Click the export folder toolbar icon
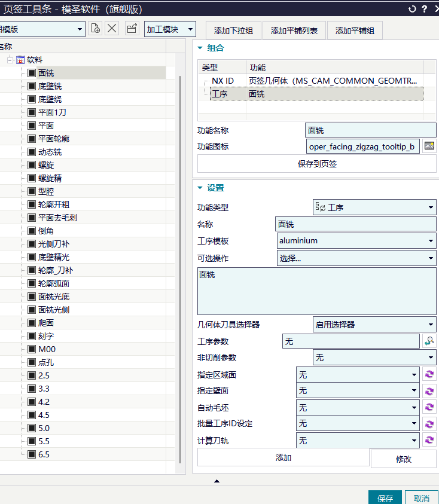 [x=132, y=29]
